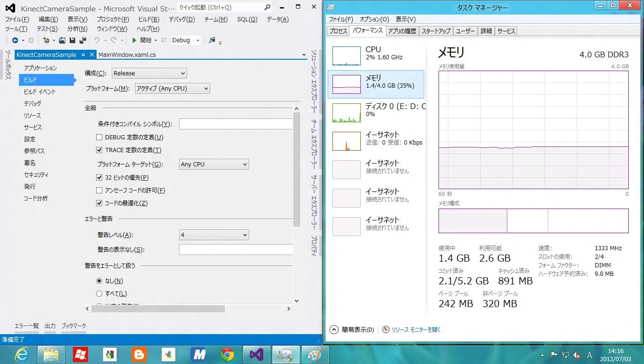The height and width of the screenshot is (364, 644).
Task: Open File Explorer from the taskbar
Action: pos(51,355)
